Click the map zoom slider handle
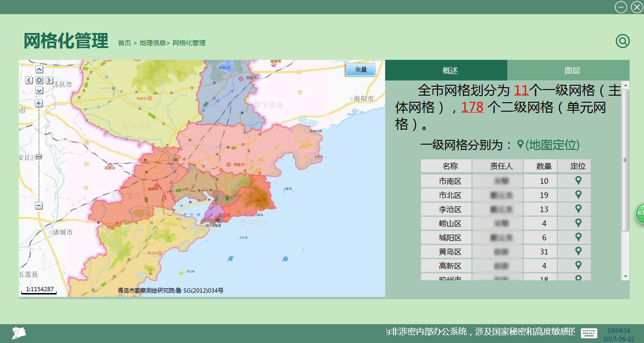The width and height of the screenshot is (644, 343). coord(39,157)
